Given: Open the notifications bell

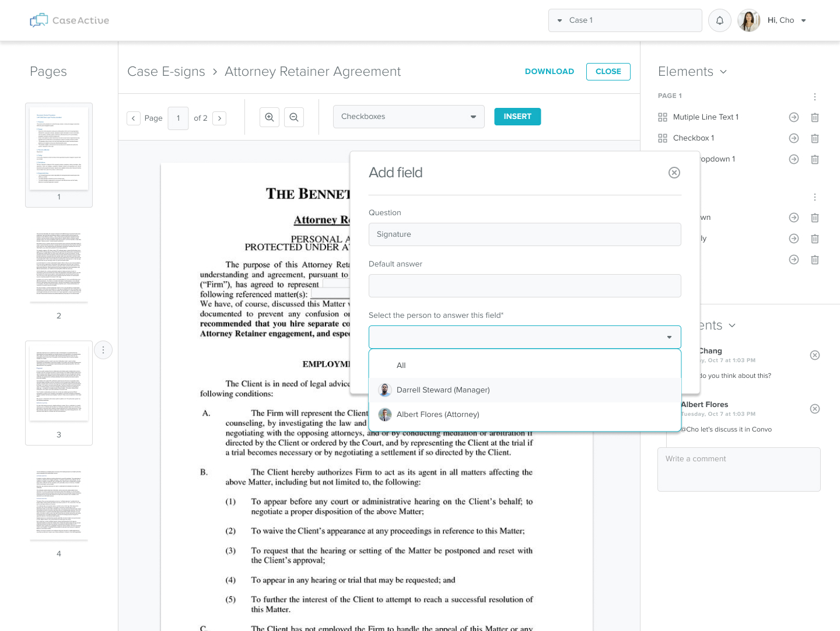Looking at the screenshot, I should 720,20.
